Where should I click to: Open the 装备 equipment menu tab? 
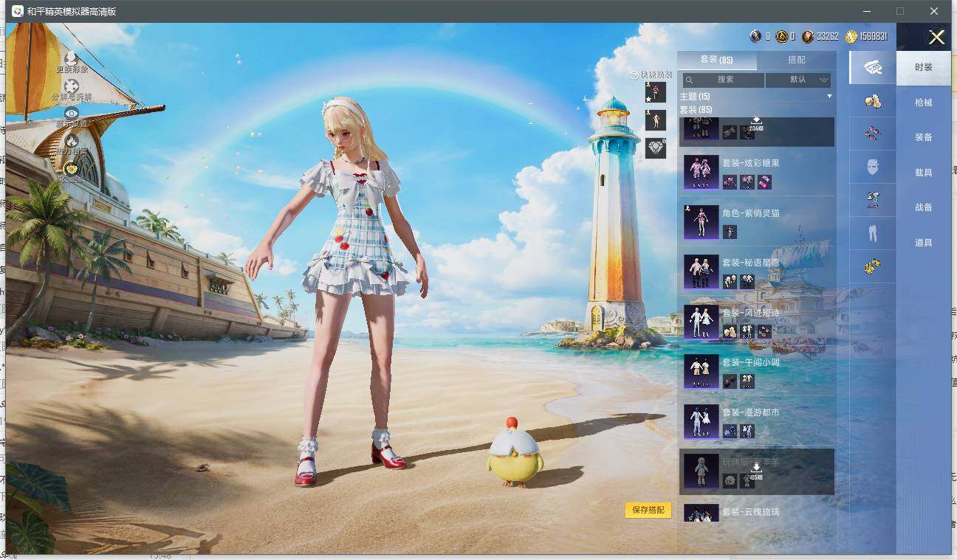click(924, 137)
